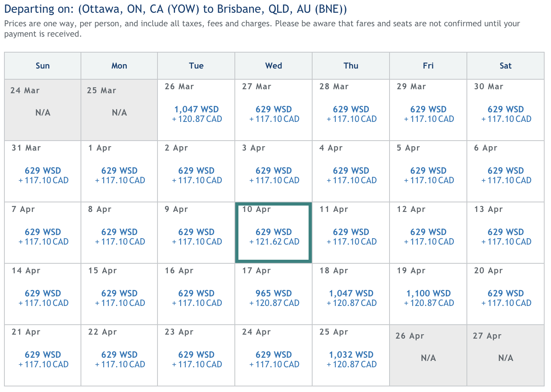This screenshot has width=551, height=392.
Task: Select the 26 Mar fare of 1,047 WSD
Action: (196, 110)
